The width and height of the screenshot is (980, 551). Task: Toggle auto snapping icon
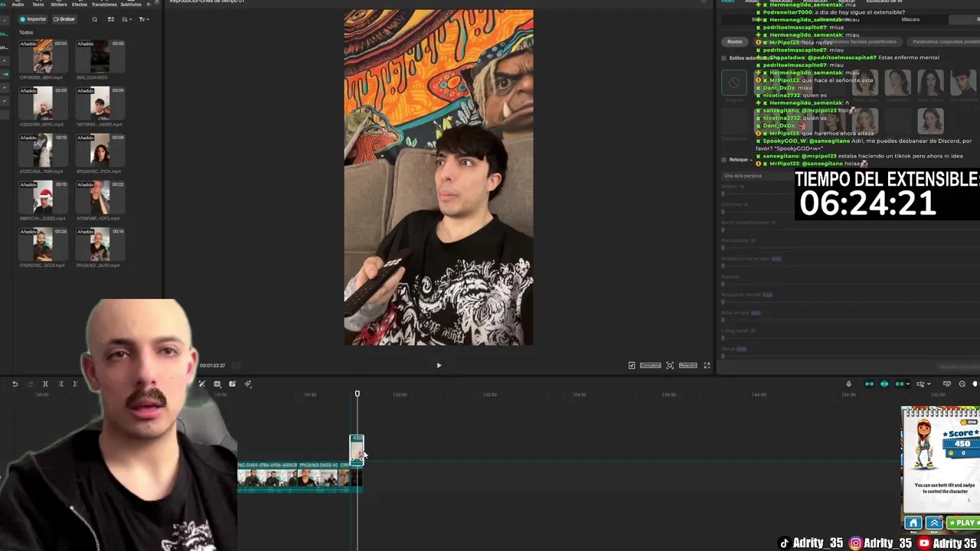[x=884, y=384]
